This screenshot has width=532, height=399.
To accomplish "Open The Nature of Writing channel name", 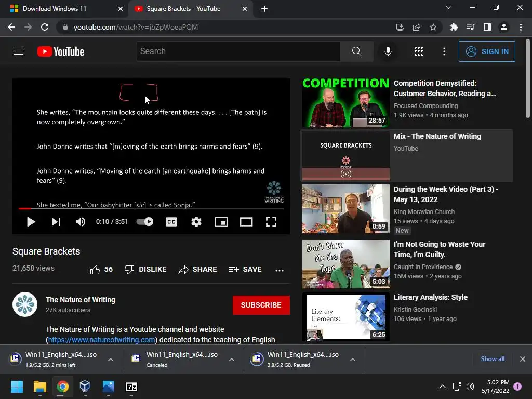I will [81, 300].
